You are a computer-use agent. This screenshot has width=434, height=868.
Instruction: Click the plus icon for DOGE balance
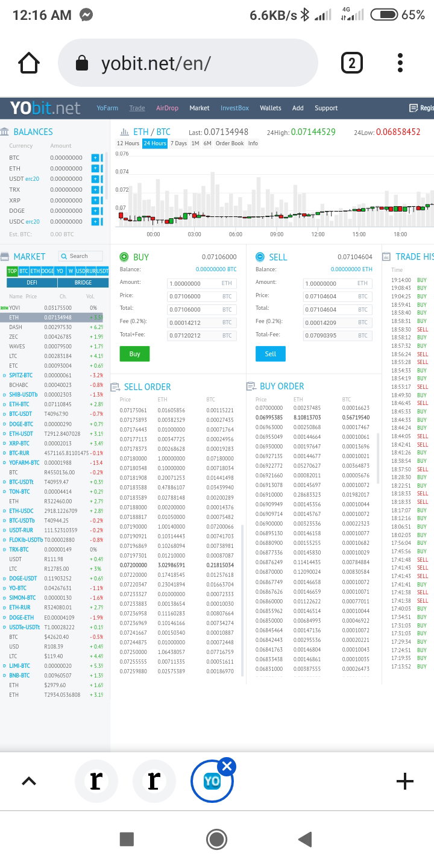coord(95,211)
